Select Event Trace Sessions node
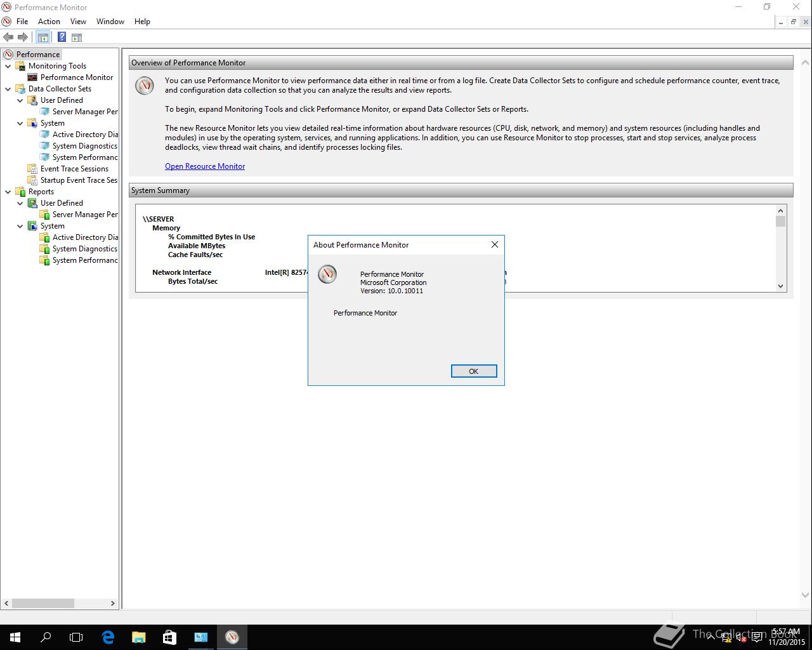Image resolution: width=812 pixels, height=650 pixels. (74, 169)
